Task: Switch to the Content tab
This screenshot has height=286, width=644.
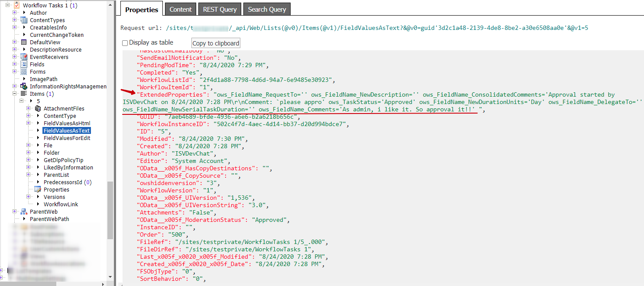Action: click(x=180, y=9)
